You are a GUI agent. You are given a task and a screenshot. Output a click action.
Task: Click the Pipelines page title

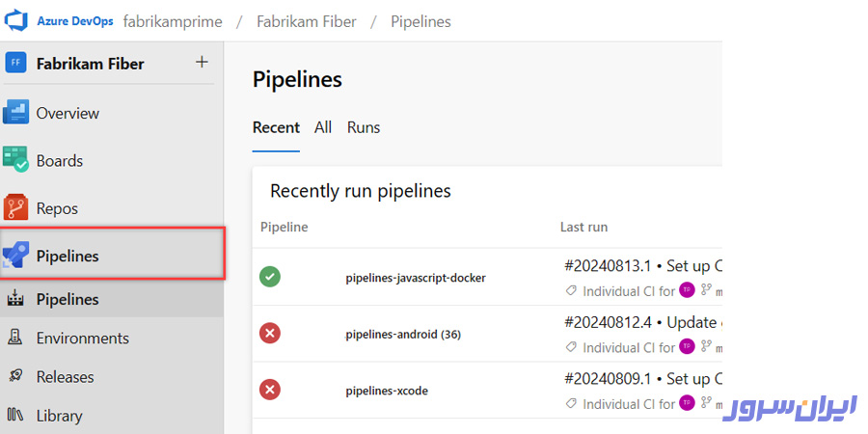point(297,80)
